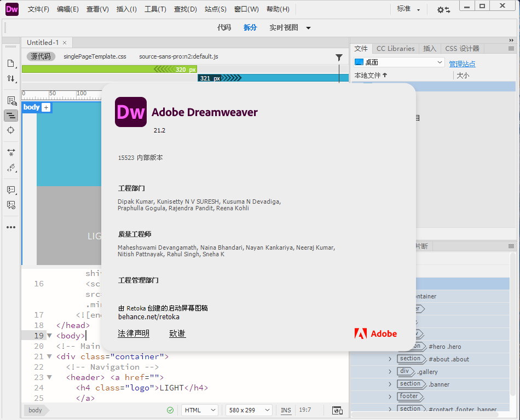Click the body tag in the tag selector bar
The image size is (520, 420).
[x=35, y=410]
